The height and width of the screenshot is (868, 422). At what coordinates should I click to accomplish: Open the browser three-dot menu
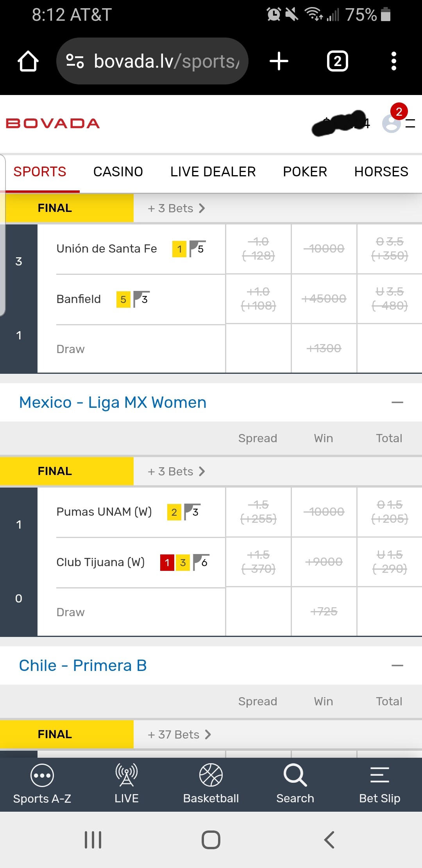pyautogui.click(x=393, y=61)
